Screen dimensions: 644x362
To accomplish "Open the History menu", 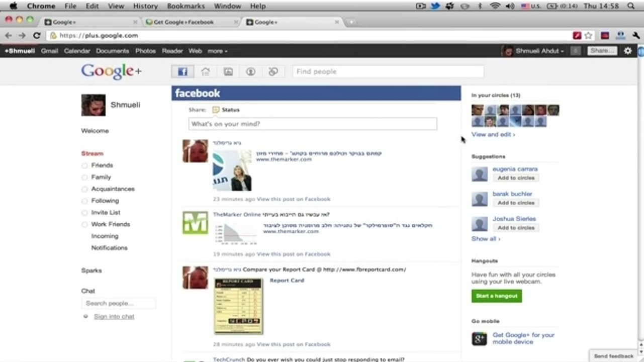I will [x=145, y=6].
